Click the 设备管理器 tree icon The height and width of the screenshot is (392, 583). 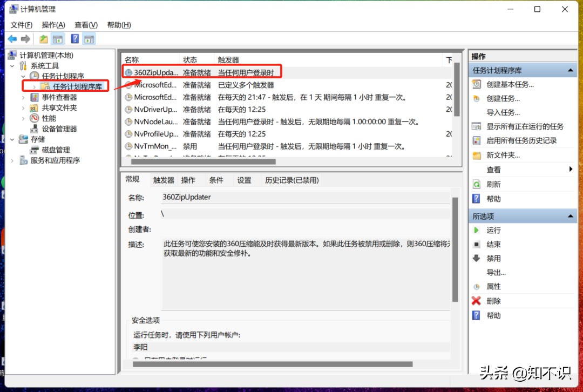[34, 129]
